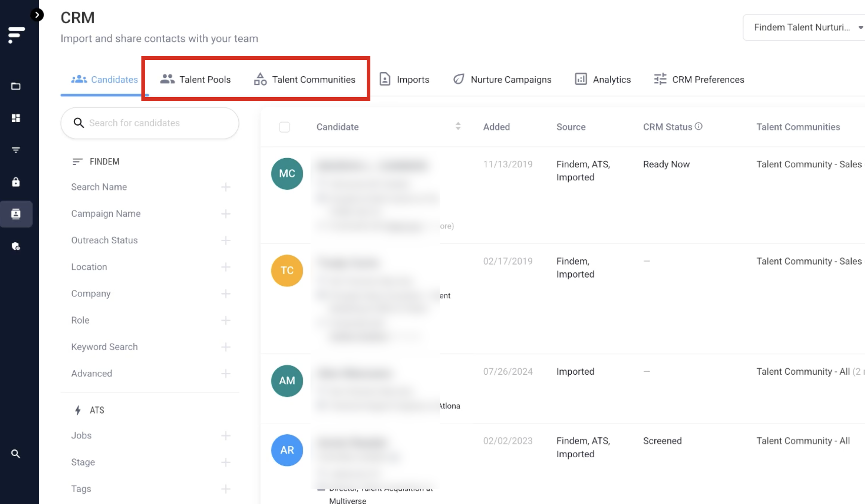Click the CRM Status info icon

[x=699, y=126]
